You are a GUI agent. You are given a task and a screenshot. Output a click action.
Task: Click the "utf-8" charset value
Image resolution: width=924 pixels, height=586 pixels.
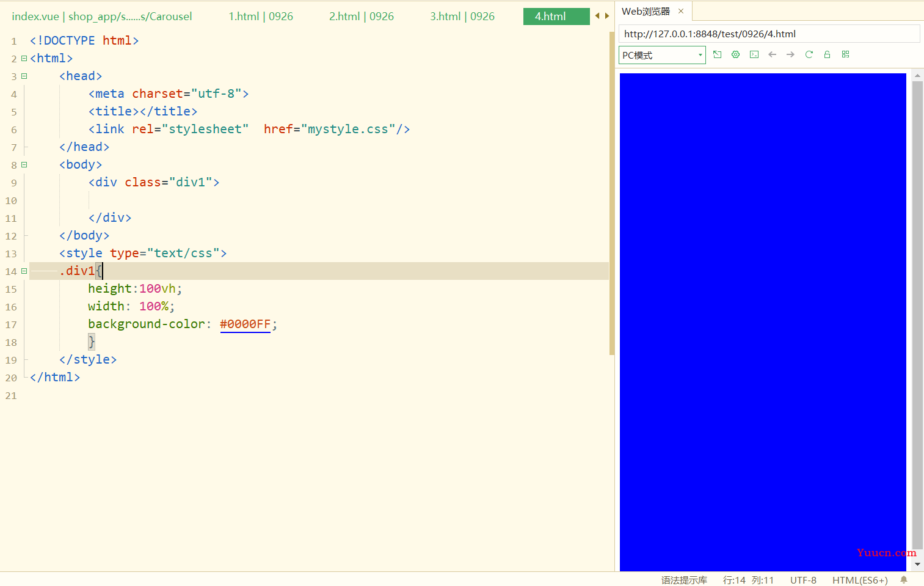216,93
